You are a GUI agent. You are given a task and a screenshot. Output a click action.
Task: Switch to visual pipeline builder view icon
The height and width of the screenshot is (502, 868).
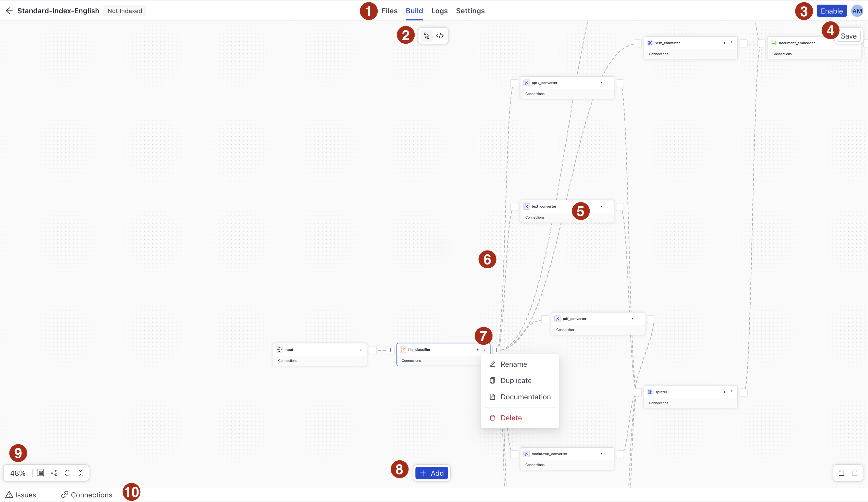(x=426, y=36)
